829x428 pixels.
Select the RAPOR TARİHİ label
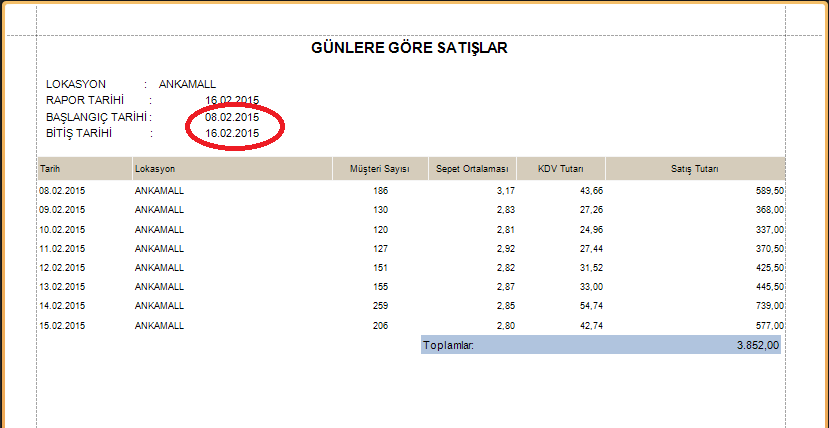pyautogui.click(x=85, y=100)
